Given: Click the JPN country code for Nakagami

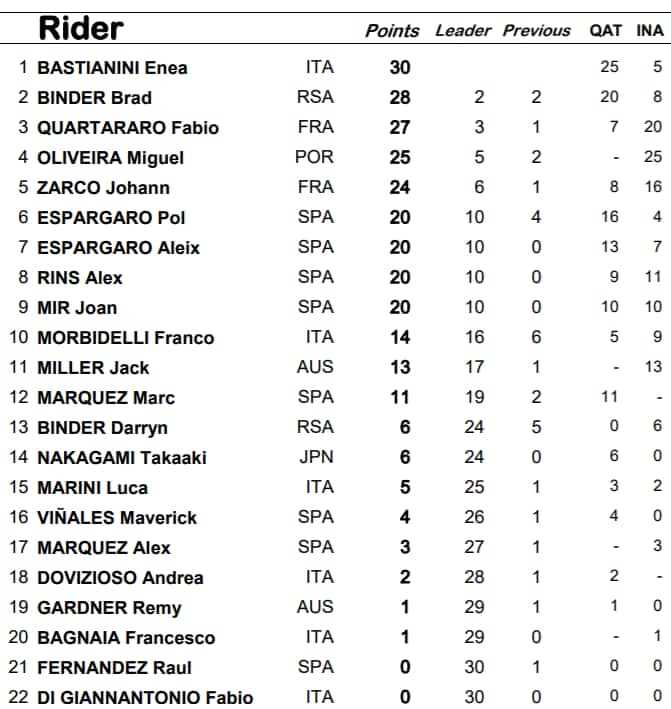Looking at the screenshot, I should click(315, 458).
